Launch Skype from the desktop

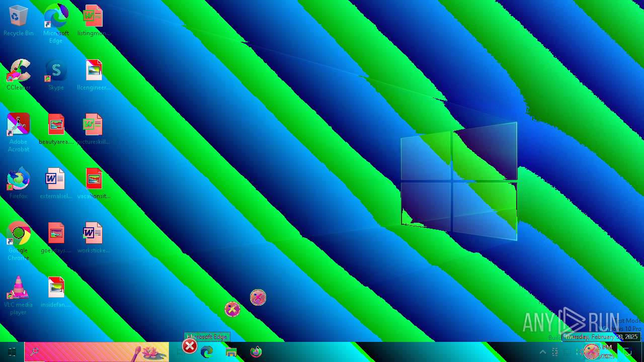coord(56,75)
